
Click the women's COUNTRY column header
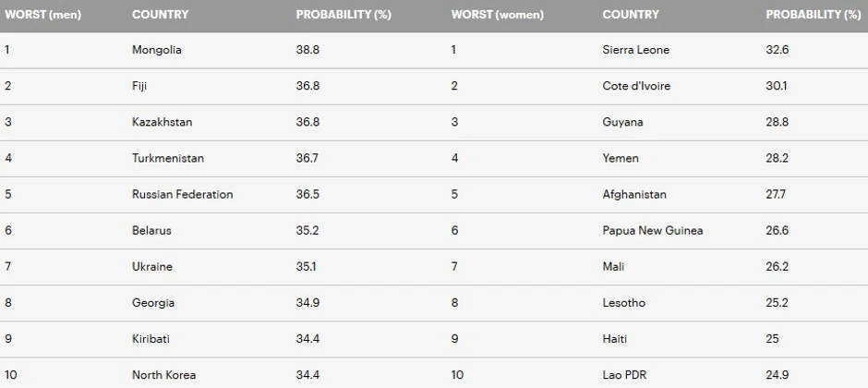pyautogui.click(x=631, y=15)
